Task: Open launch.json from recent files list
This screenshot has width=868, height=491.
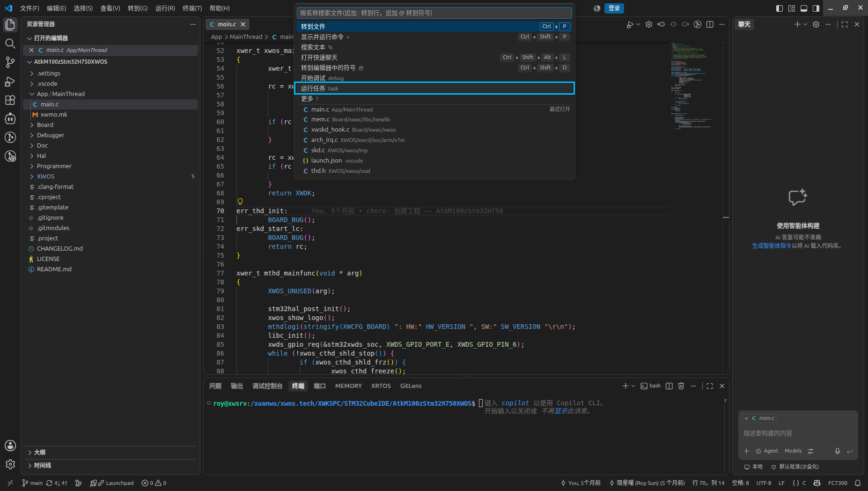Action: coord(434,161)
